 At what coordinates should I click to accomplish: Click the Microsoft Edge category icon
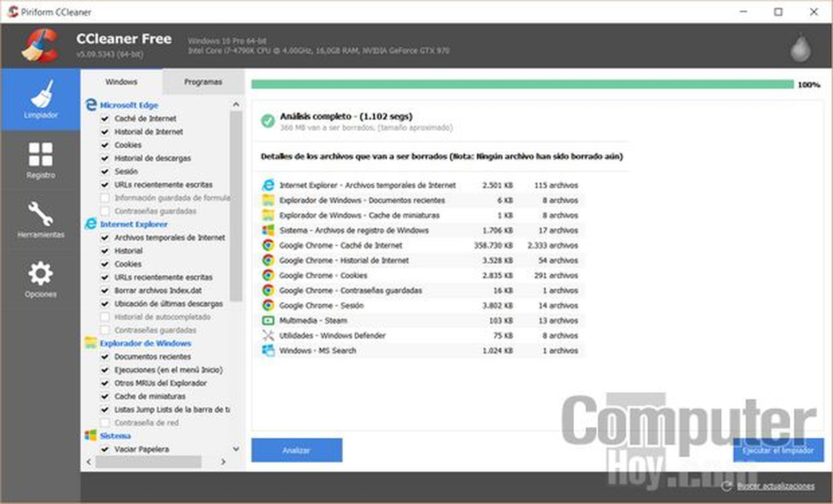pyautogui.click(x=91, y=105)
